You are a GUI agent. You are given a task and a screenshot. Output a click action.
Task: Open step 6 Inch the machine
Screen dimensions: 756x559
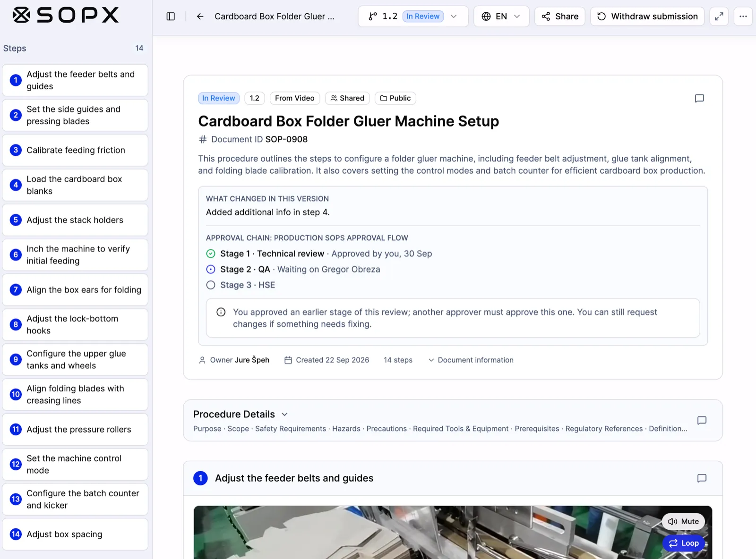click(75, 255)
